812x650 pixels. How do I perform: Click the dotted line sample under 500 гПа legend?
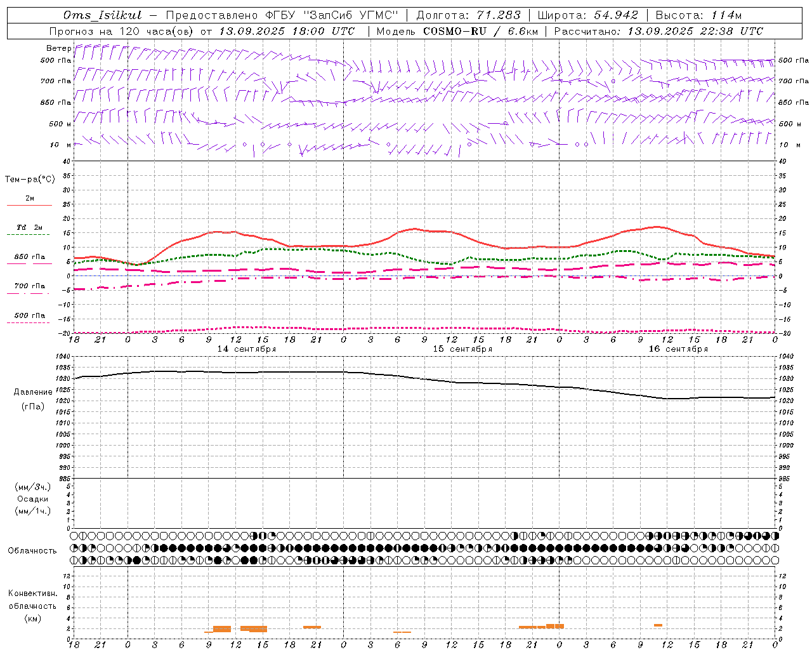tap(28, 322)
